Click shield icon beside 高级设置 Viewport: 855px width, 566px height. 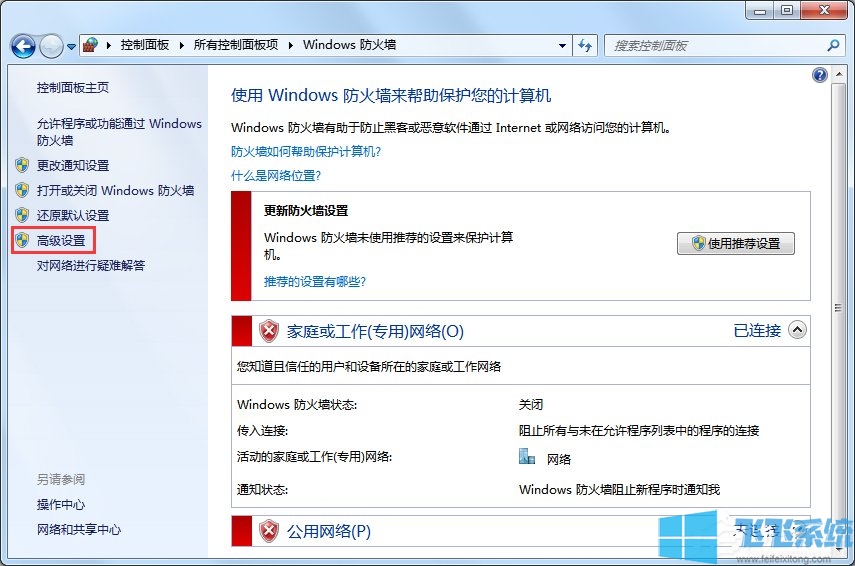pos(22,240)
